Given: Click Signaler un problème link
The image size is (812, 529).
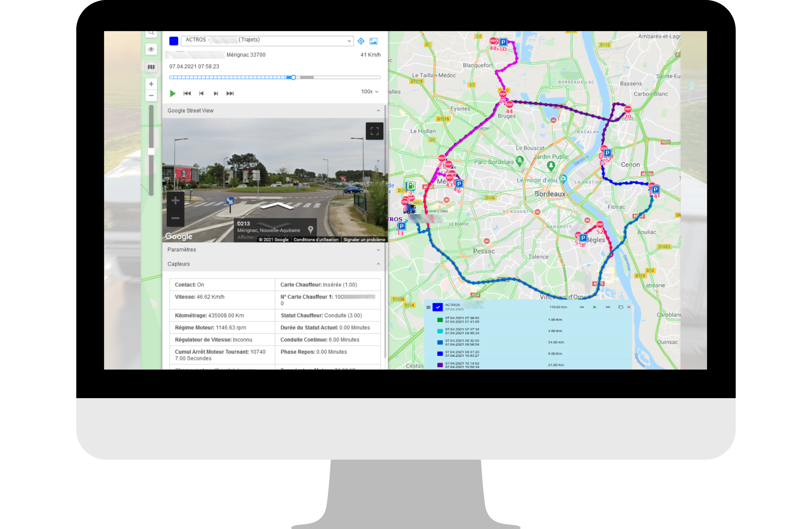Looking at the screenshot, I should (364, 240).
